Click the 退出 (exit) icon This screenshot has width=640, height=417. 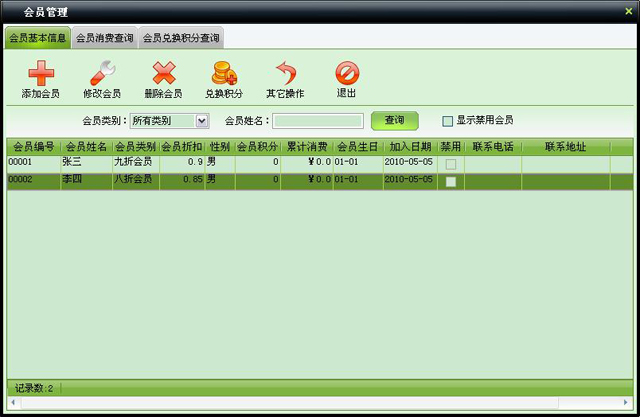pyautogui.click(x=346, y=73)
